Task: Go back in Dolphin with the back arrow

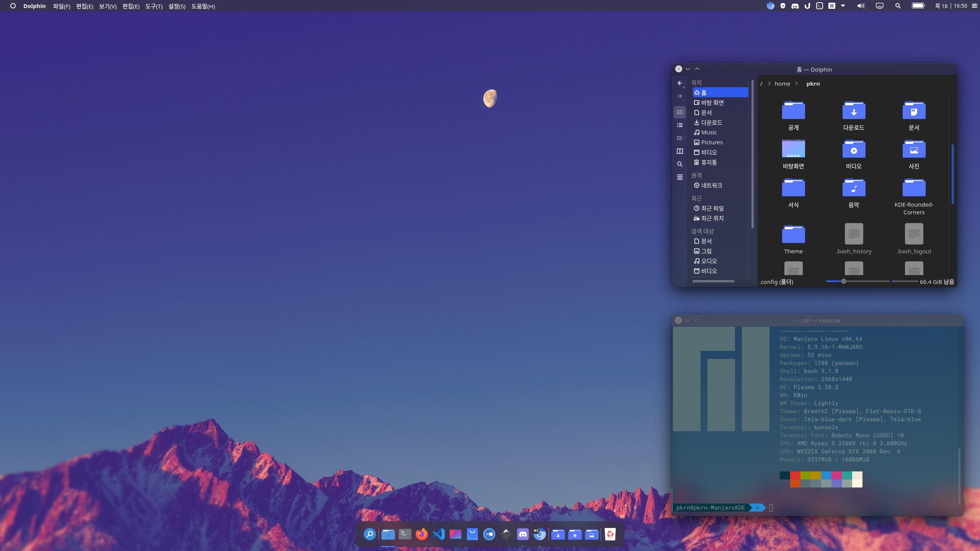Action: [x=679, y=83]
